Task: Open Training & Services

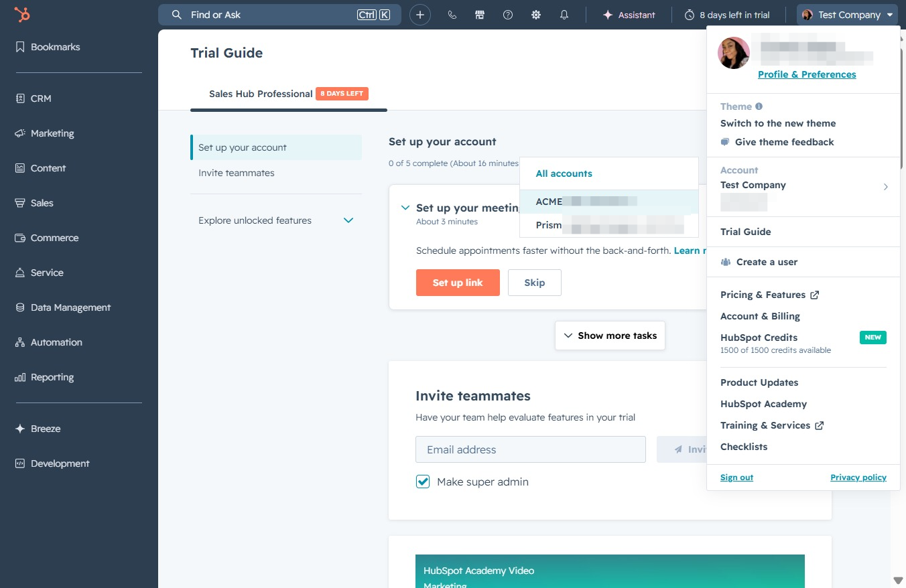Action: coord(772,425)
